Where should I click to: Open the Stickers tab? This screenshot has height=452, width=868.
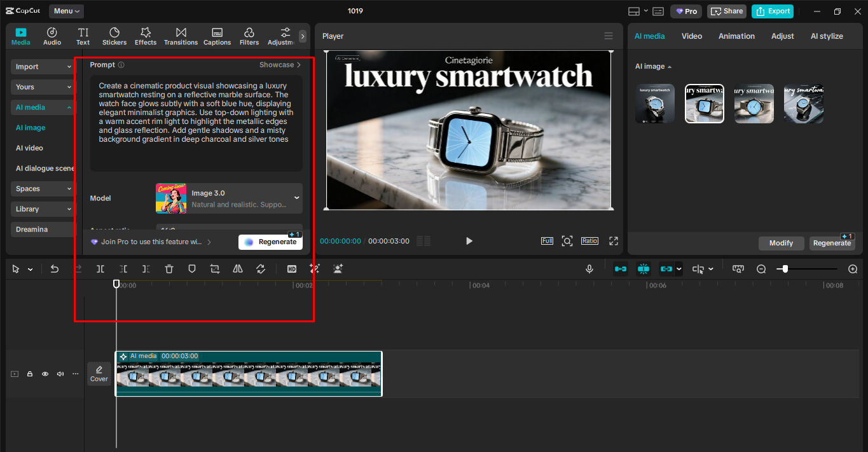click(114, 36)
